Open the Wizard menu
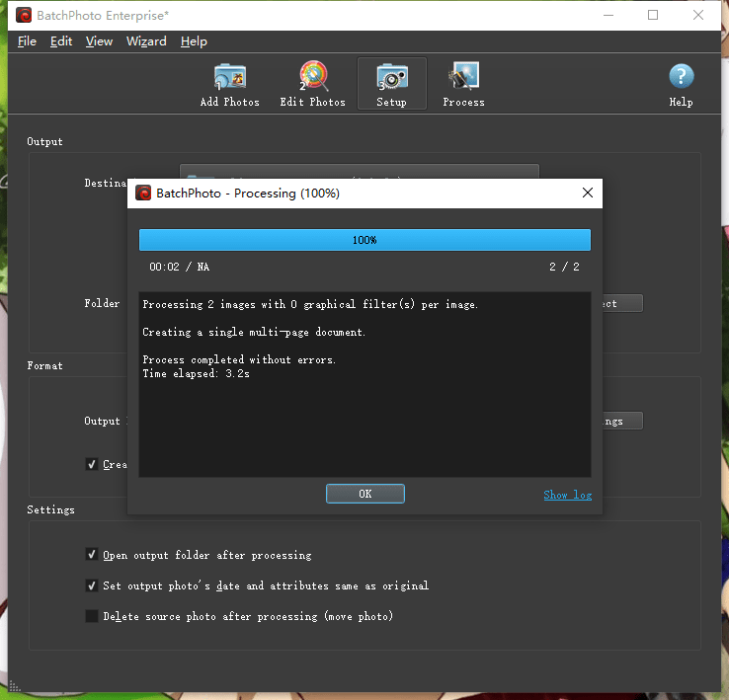This screenshot has width=729, height=700. [x=146, y=41]
